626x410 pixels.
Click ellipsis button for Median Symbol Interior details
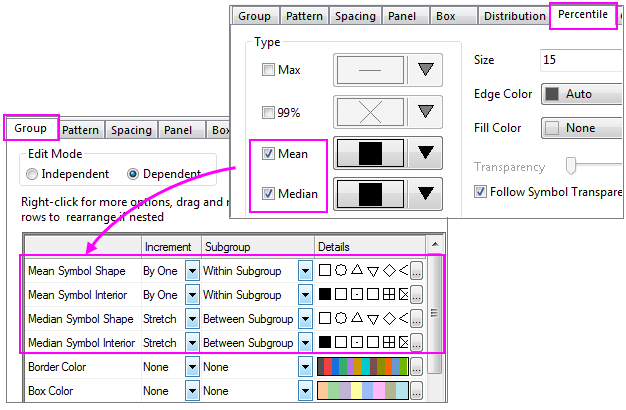tap(417, 343)
